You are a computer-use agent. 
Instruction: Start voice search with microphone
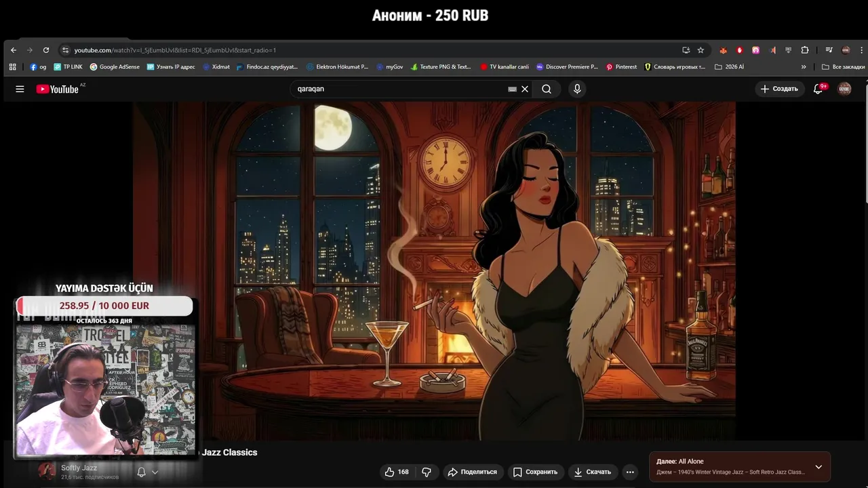[x=577, y=89]
